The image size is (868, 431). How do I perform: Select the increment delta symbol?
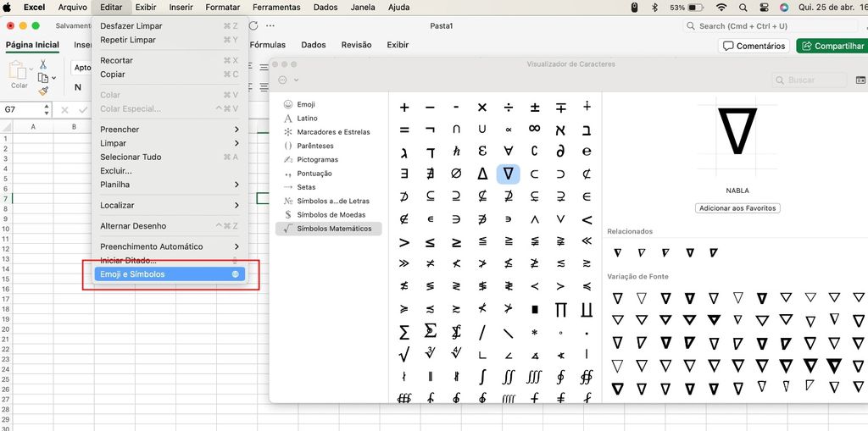pos(482,174)
